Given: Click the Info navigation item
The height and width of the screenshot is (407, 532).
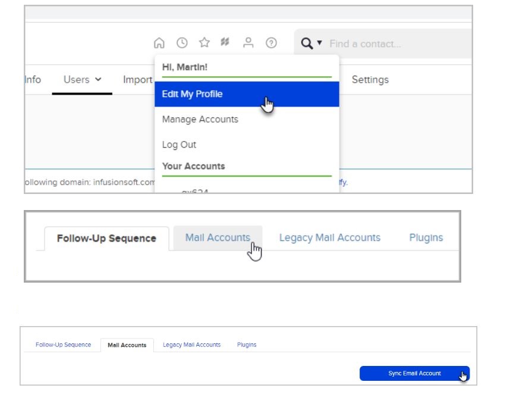Looking at the screenshot, I should [33, 80].
